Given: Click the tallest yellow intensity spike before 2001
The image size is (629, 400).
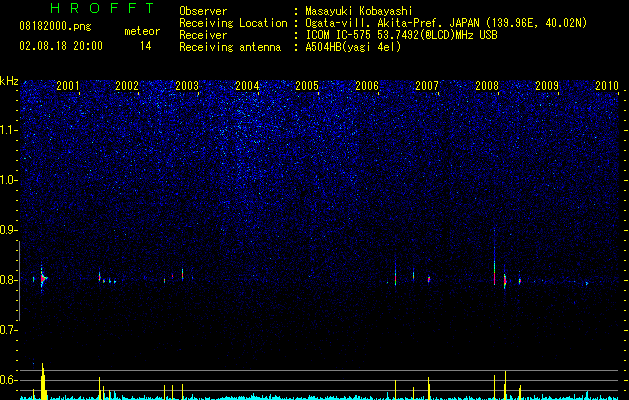Looking at the screenshot, I should point(43,381).
